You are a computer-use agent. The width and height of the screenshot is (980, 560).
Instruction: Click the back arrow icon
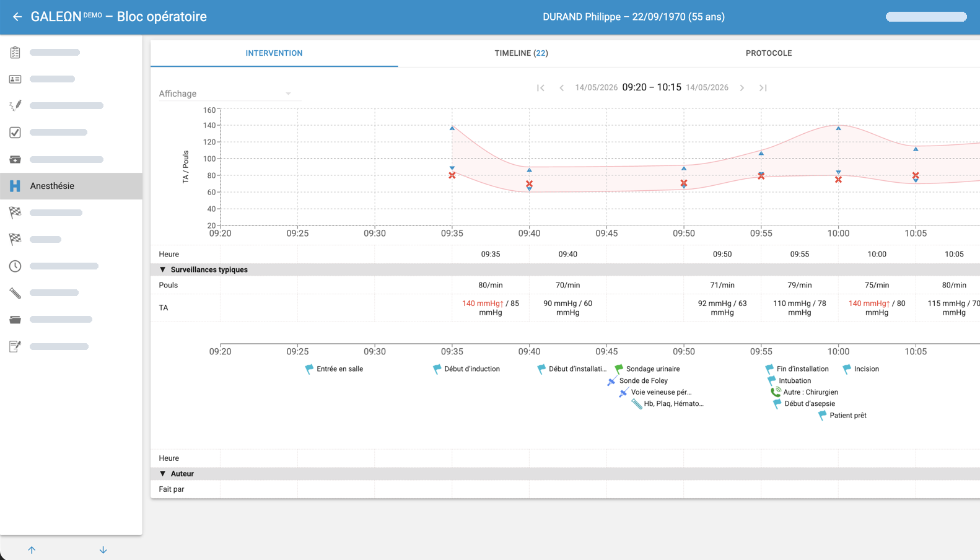pyautogui.click(x=17, y=17)
